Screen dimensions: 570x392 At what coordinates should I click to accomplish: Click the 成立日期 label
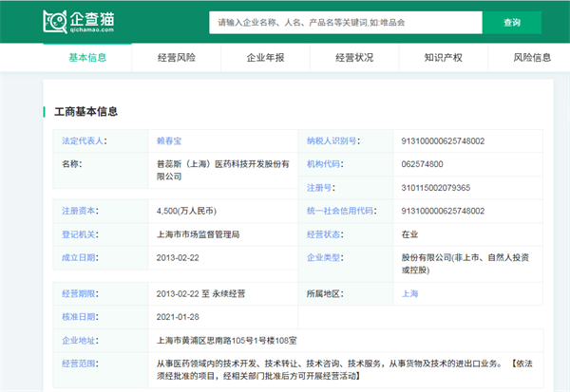[x=80, y=257]
